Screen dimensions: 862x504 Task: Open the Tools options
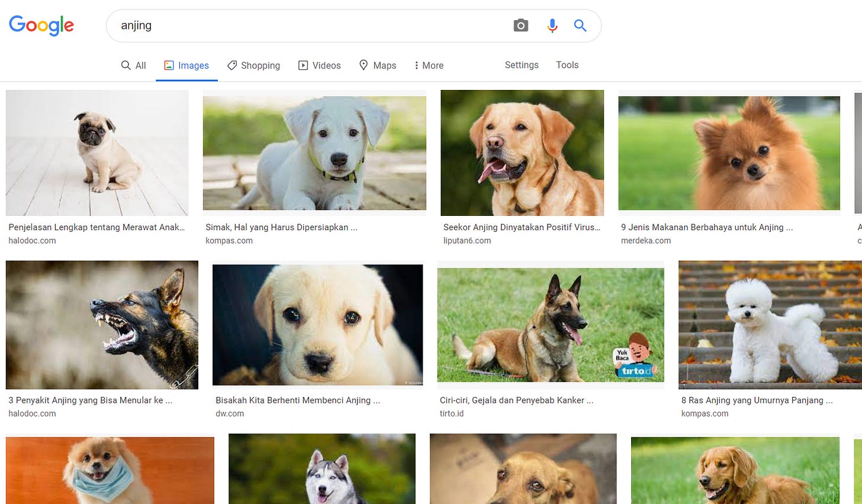pos(567,65)
